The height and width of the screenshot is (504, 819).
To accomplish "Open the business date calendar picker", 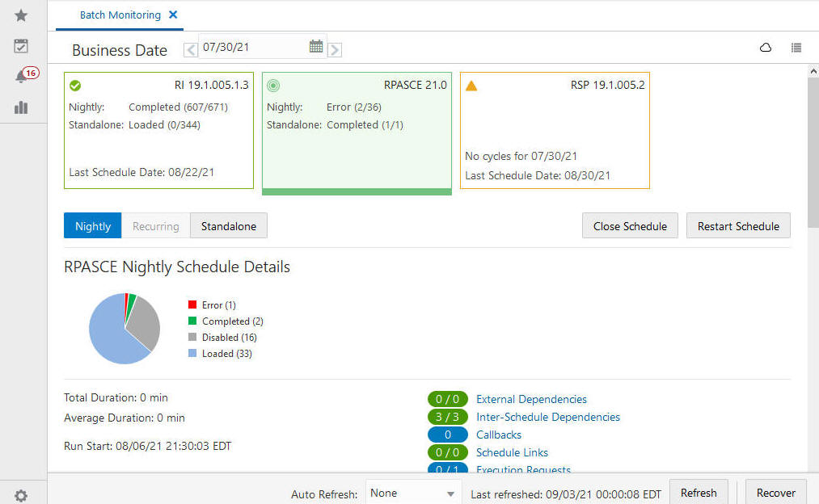I will pos(316,46).
